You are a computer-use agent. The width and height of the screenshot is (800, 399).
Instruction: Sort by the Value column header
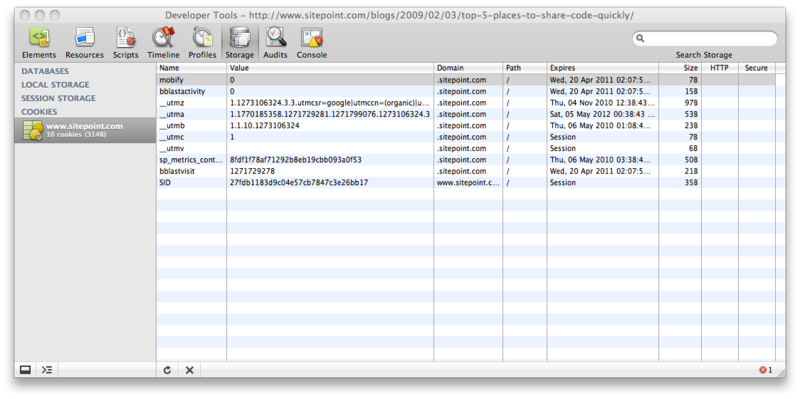pyautogui.click(x=330, y=68)
